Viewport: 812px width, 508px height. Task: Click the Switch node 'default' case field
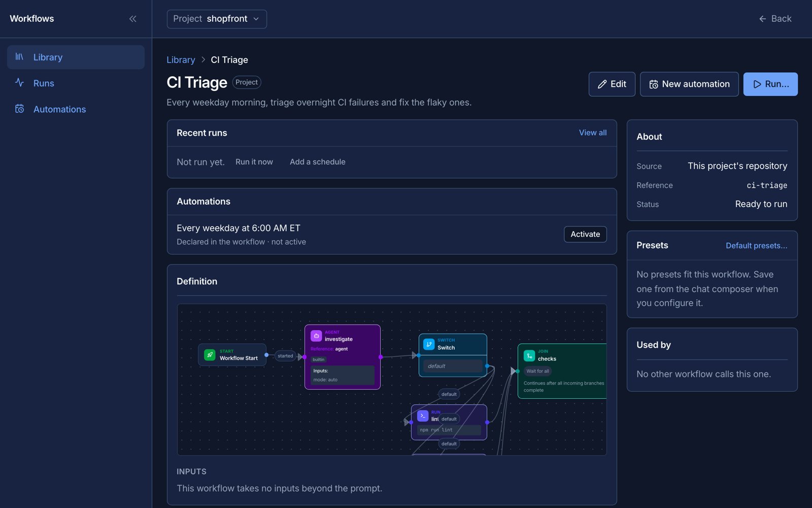[x=453, y=366]
